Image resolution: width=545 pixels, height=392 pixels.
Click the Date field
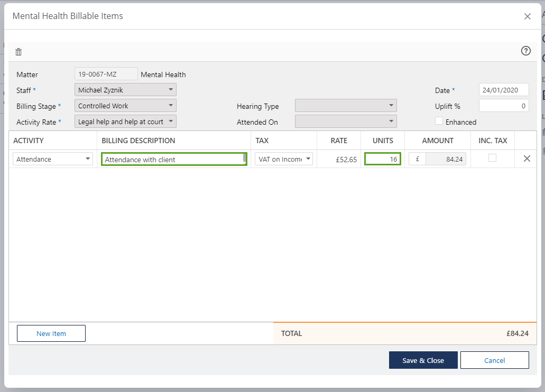tap(503, 90)
